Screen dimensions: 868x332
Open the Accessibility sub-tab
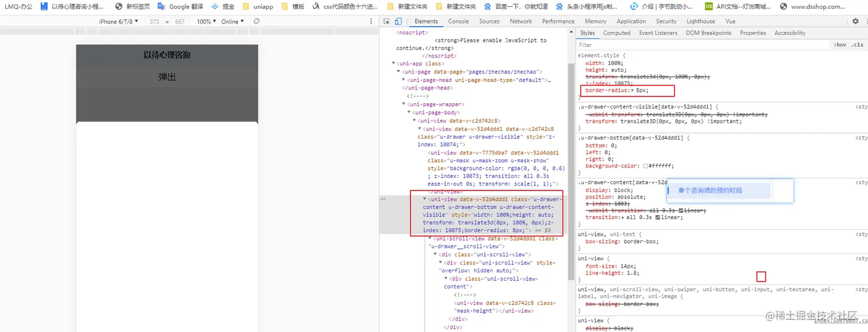[790, 33]
